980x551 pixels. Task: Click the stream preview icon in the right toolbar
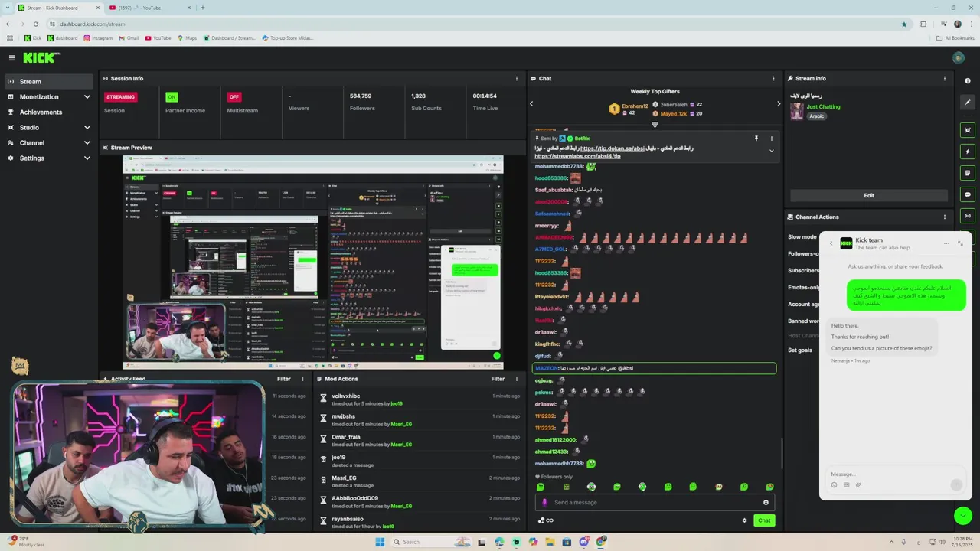pos(968,130)
